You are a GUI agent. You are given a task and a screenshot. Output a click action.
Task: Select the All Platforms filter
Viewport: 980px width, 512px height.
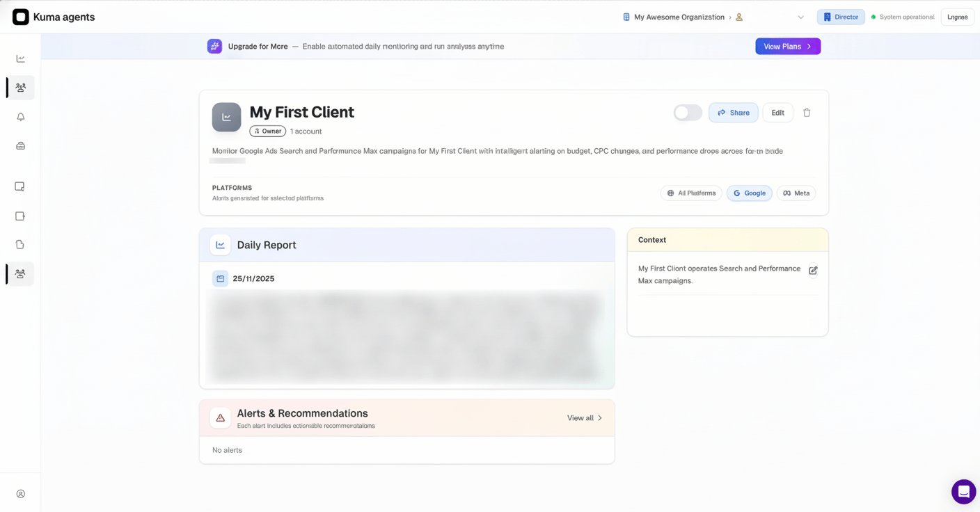(691, 193)
